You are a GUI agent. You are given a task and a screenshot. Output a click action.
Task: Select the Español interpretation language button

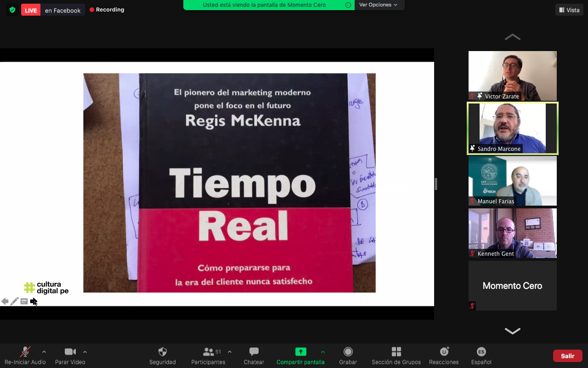481,352
